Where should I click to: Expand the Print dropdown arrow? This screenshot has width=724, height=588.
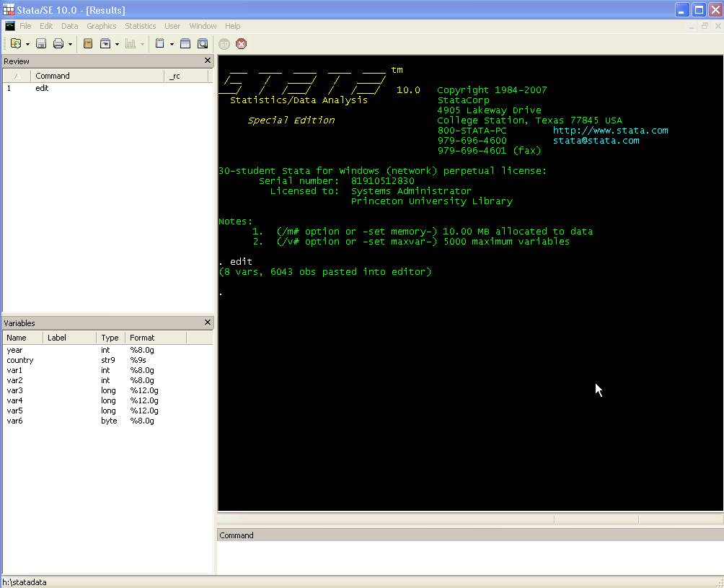(70, 45)
